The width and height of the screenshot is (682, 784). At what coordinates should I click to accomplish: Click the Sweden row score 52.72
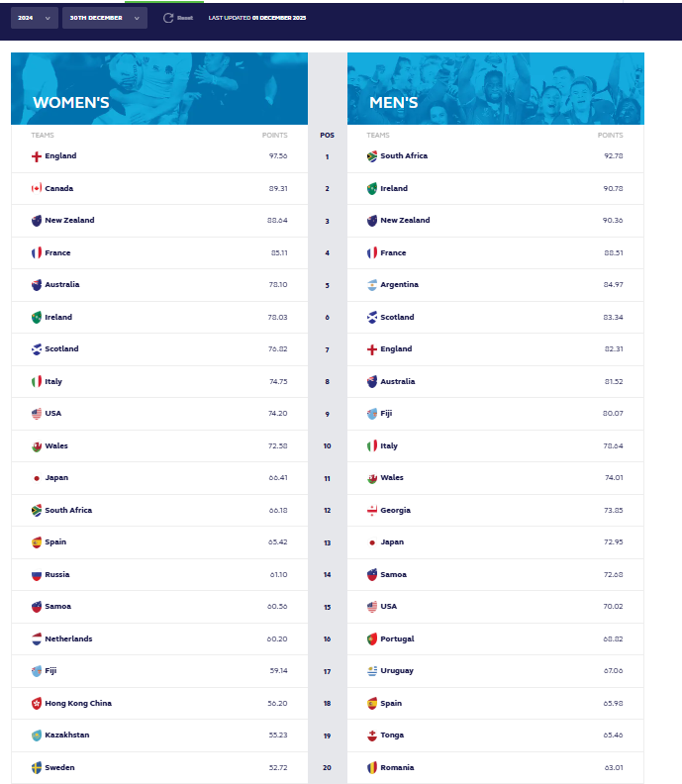pyautogui.click(x=277, y=768)
